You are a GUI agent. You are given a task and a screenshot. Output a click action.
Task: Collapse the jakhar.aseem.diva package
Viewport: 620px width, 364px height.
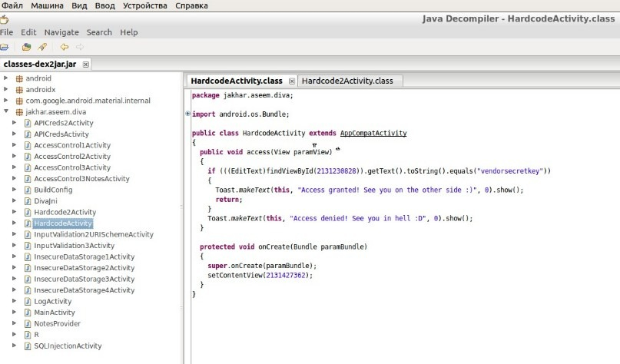pos(6,111)
